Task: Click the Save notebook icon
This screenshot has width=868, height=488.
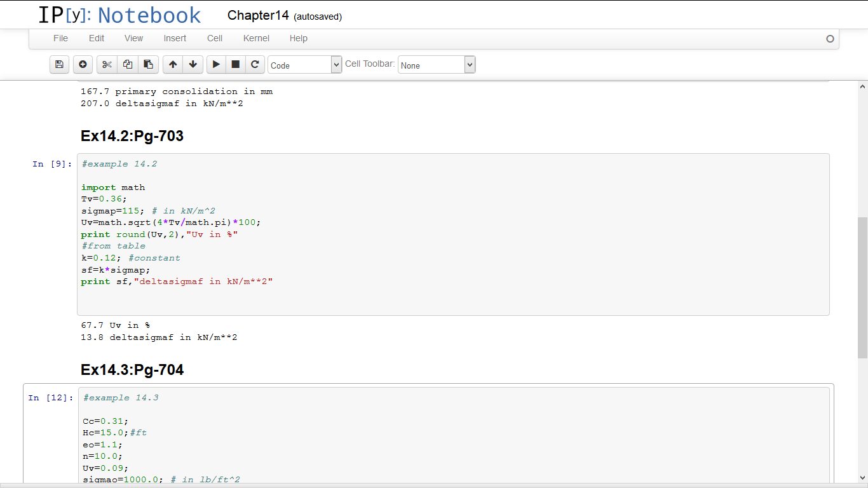Action: 59,64
